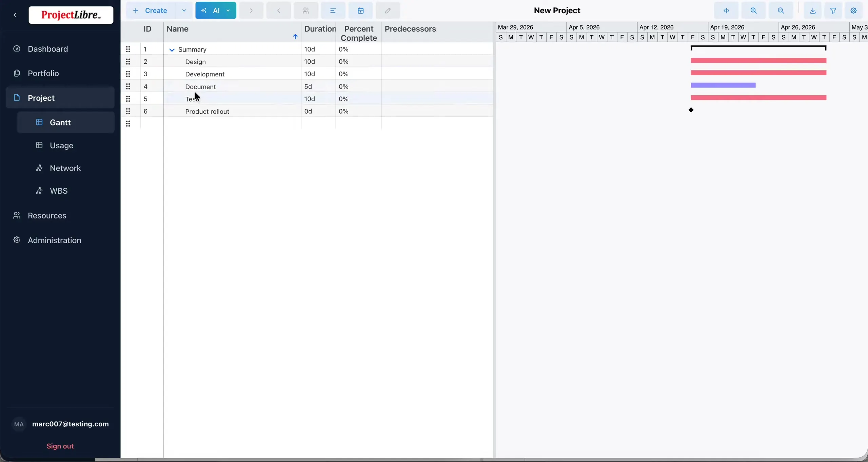Click the task information lines toolbar icon

point(333,11)
